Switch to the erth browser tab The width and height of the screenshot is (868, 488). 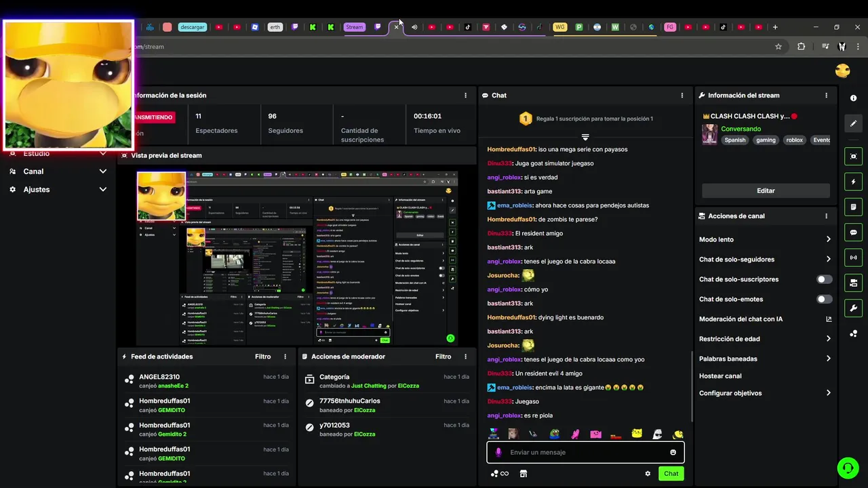point(275,27)
